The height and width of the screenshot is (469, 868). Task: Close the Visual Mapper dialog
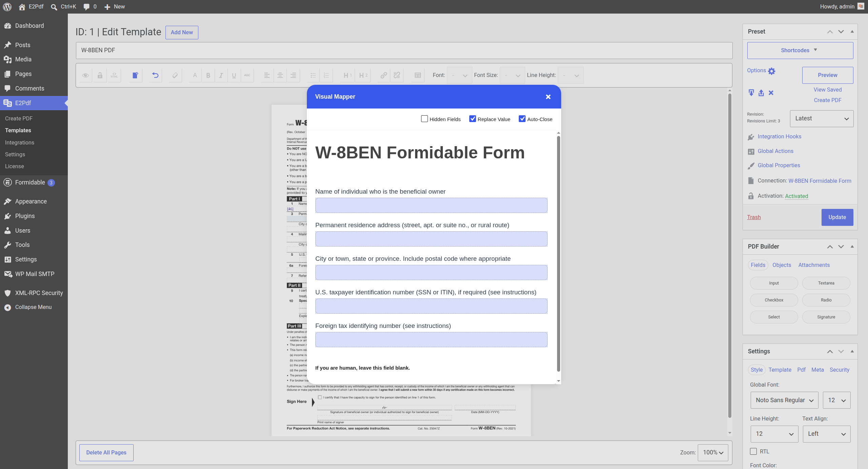pos(548,97)
